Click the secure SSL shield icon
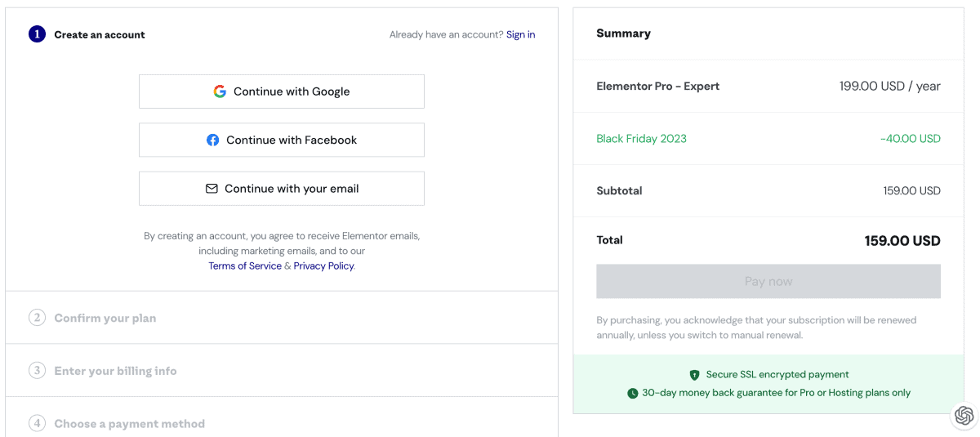This screenshot has height=437, width=980. click(694, 375)
